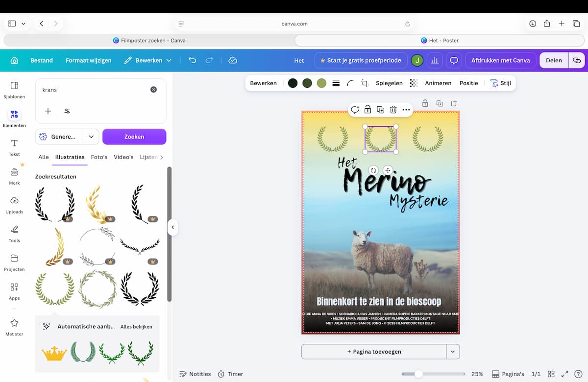Switch to the Video's tab
The image size is (588, 382).
click(x=123, y=157)
